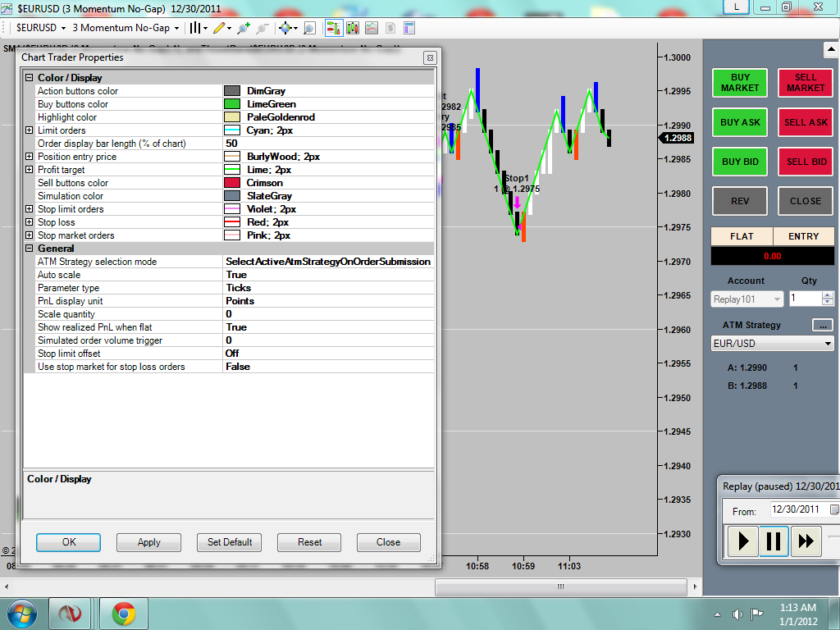The height and width of the screenshot is (630, 840).
Task: Click the REV button
Action: (x=740, y=201)
